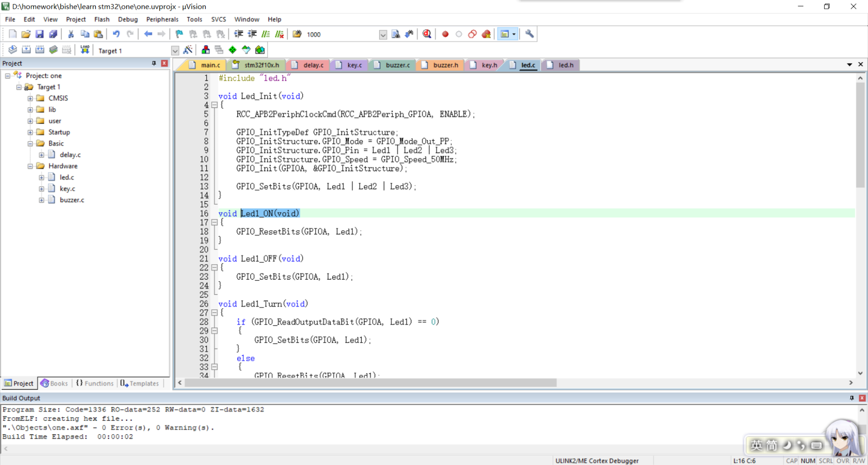This screenshot has height=465, width=868.
Task: Start the debug session icon
Action: pos(427,34)
